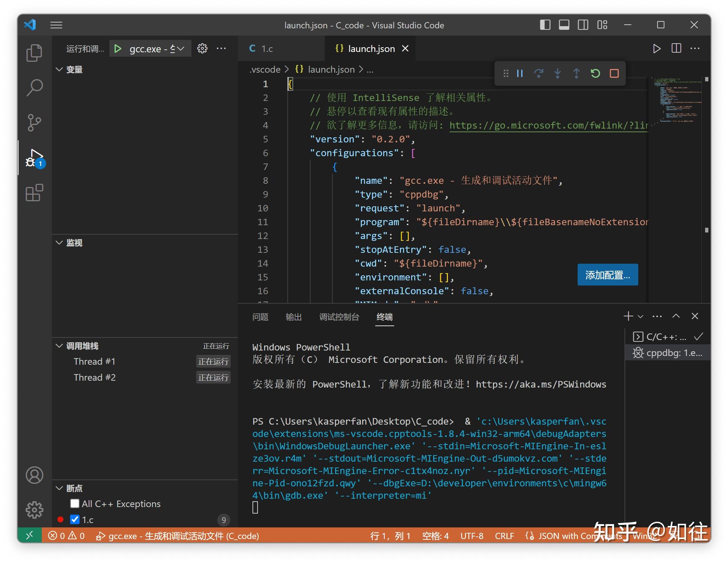This screenshot has height=563, width=728.
Task: Create a new terminal with the plus icon
Action: 628,316
